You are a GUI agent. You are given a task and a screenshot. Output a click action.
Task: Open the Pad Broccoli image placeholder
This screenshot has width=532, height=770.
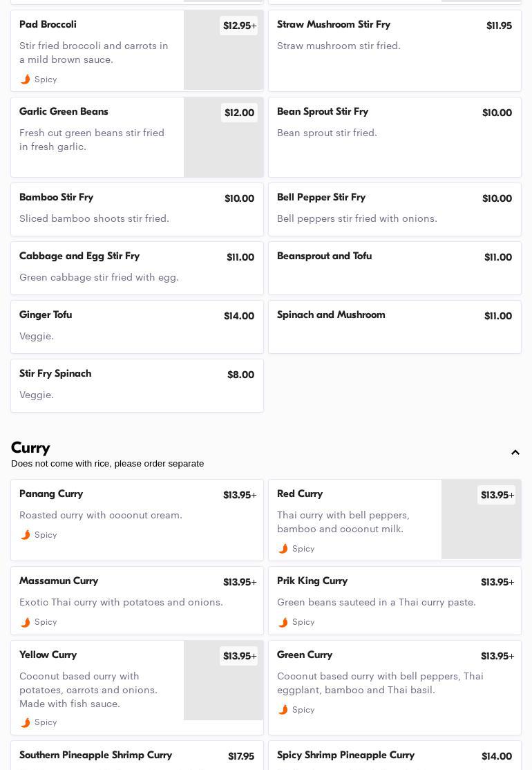223,50
